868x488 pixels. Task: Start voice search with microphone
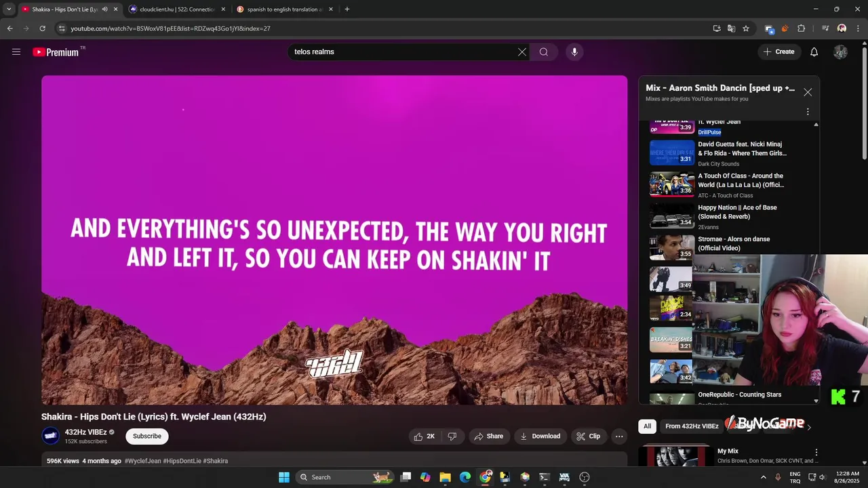point(574,52)
